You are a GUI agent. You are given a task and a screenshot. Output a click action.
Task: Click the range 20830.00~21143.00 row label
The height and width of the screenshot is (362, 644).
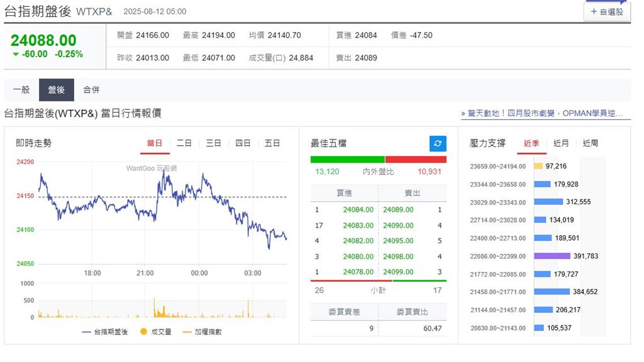point(498,328)
